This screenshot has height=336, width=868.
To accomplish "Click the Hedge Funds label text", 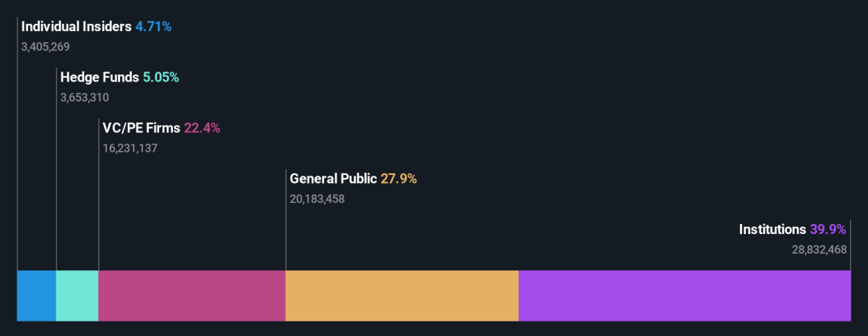I will tap(100, 77).
